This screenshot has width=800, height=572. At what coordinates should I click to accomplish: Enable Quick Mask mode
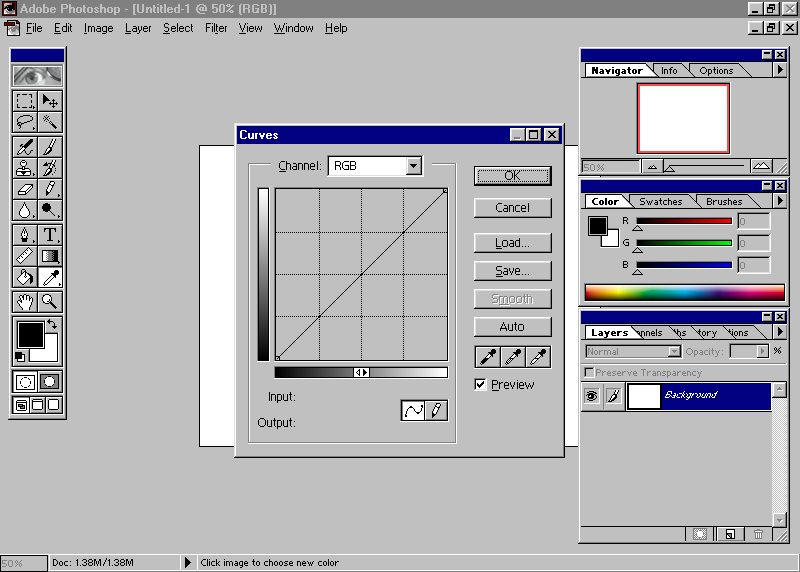pyautogui.click(x=50, y=382)
